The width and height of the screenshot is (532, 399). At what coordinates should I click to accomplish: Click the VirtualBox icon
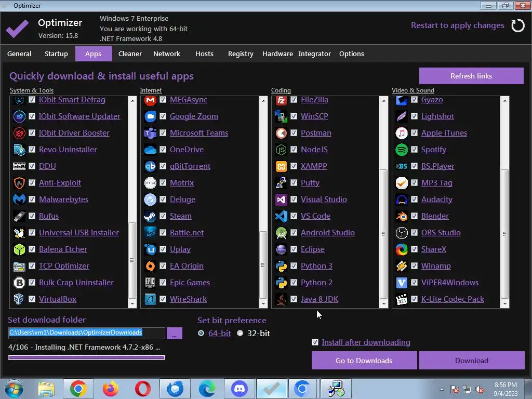[19, 299]
